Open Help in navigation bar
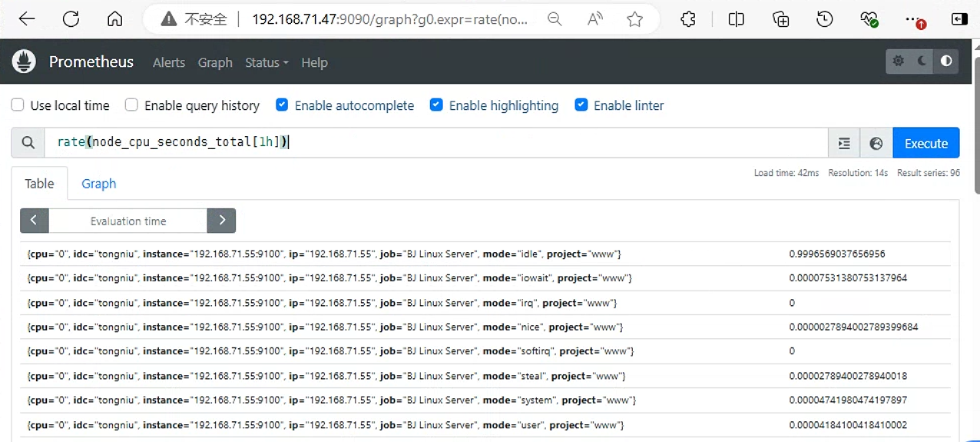 click(x=314, y=62)
